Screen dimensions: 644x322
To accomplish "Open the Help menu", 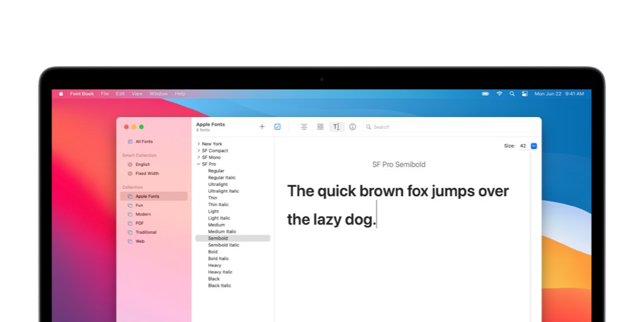I will pos(180,94).
